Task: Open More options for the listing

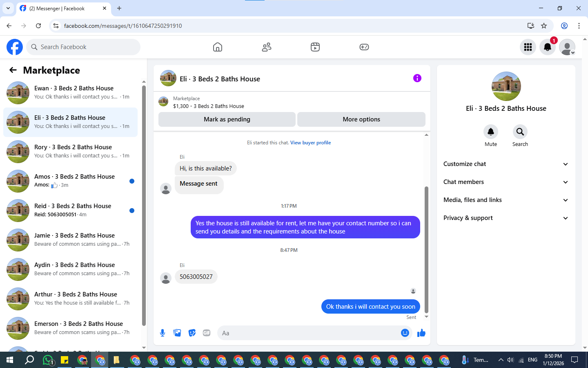Action: (x=361, y=119)
